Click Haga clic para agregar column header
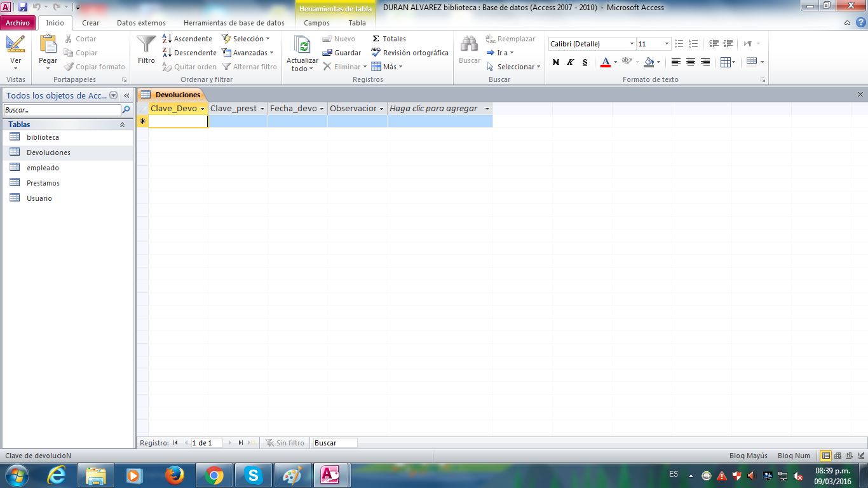 433,109
